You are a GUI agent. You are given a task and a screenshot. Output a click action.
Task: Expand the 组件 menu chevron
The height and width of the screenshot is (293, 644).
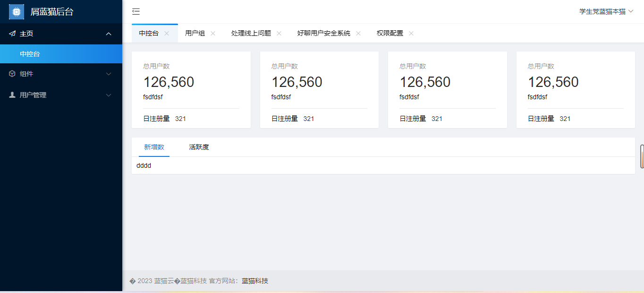109,74
